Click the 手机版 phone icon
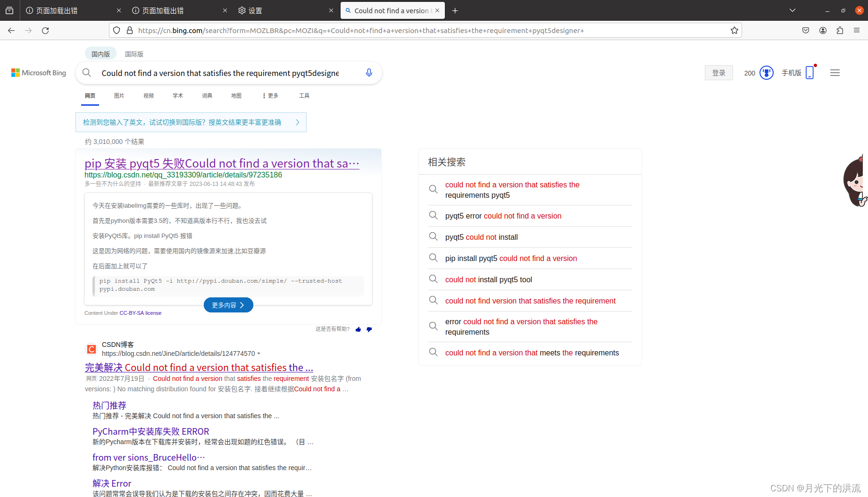Screen dimensions: 868x497 coord(810,72)
